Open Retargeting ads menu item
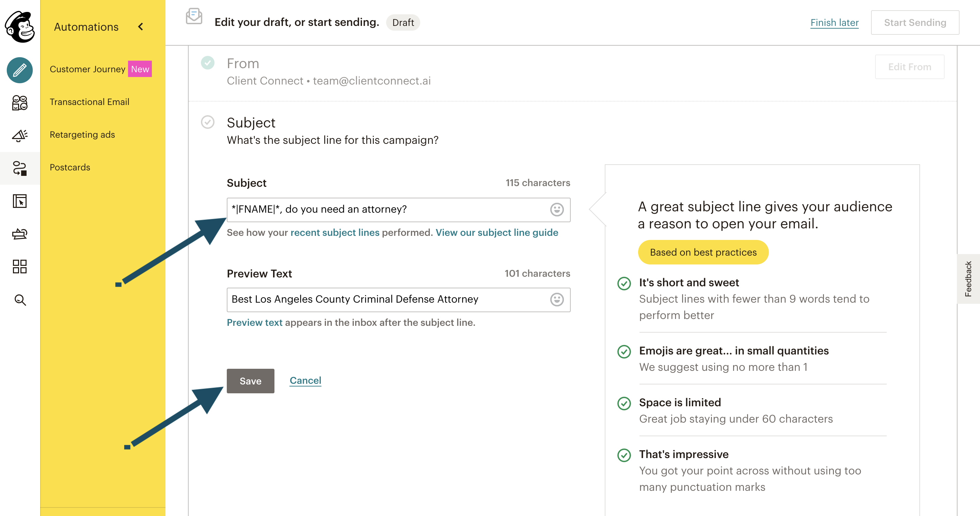Screen dimensions: 980x516 (82, 134)
